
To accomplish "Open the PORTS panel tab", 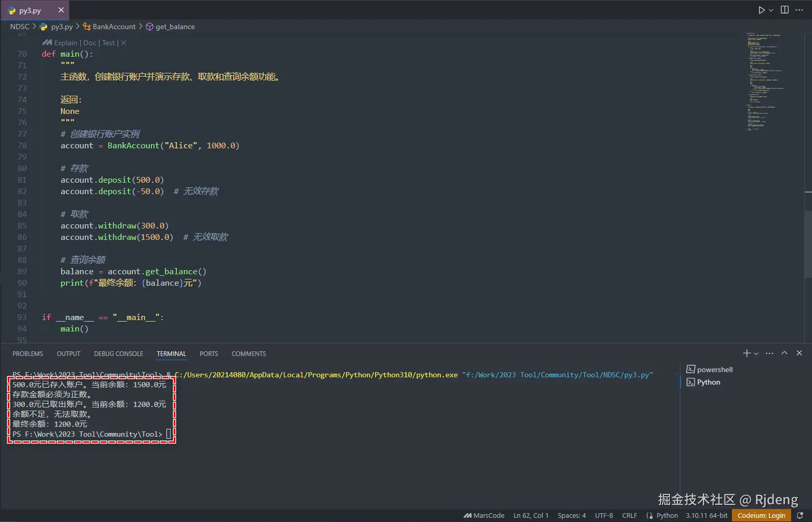I will point(209,354).
